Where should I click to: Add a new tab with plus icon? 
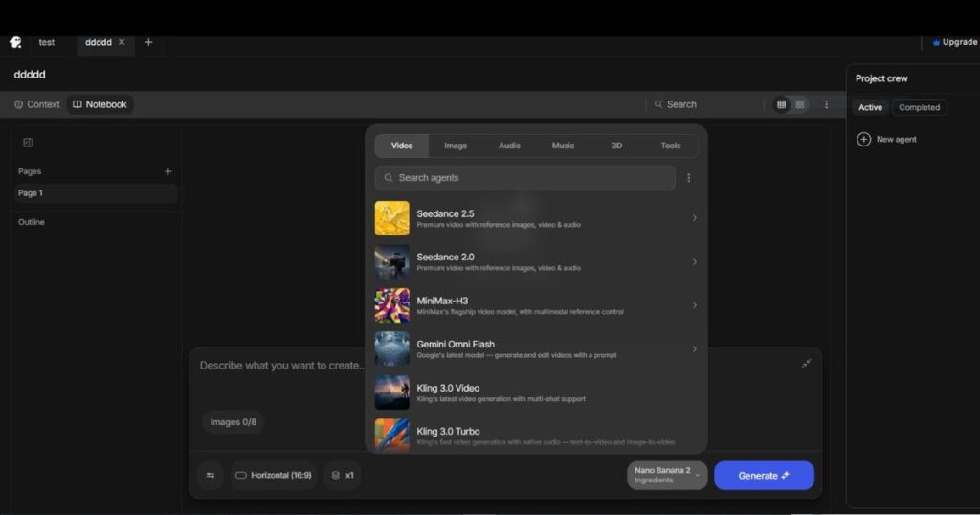tap(148, 42)
